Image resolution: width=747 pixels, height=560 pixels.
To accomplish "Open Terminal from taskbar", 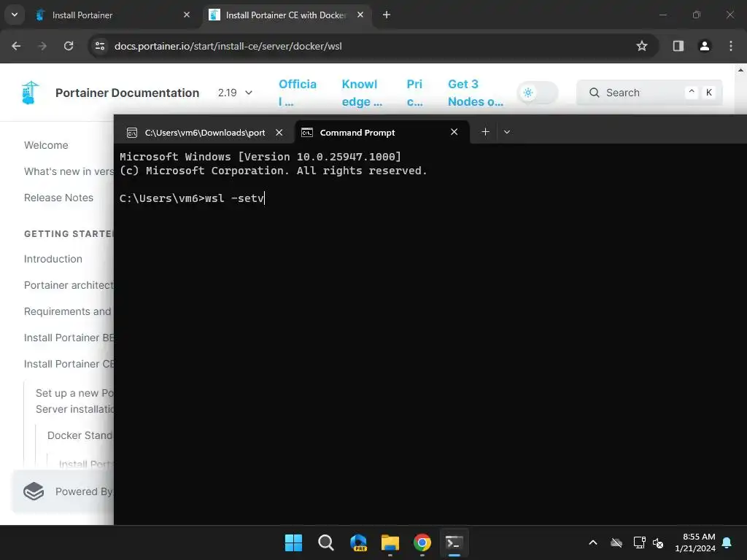I will (454, 542).
